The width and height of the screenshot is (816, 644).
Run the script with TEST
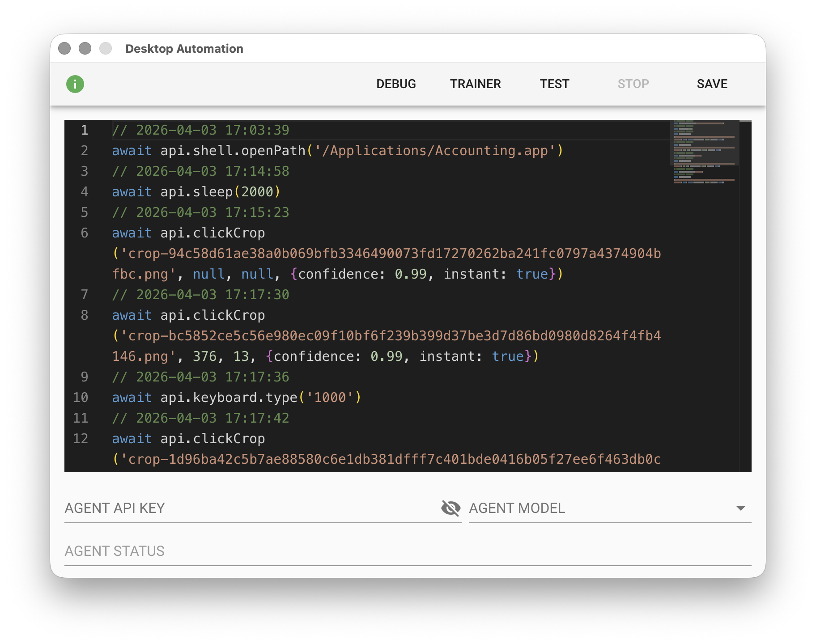pyautogui.click(x=554, y=84)
